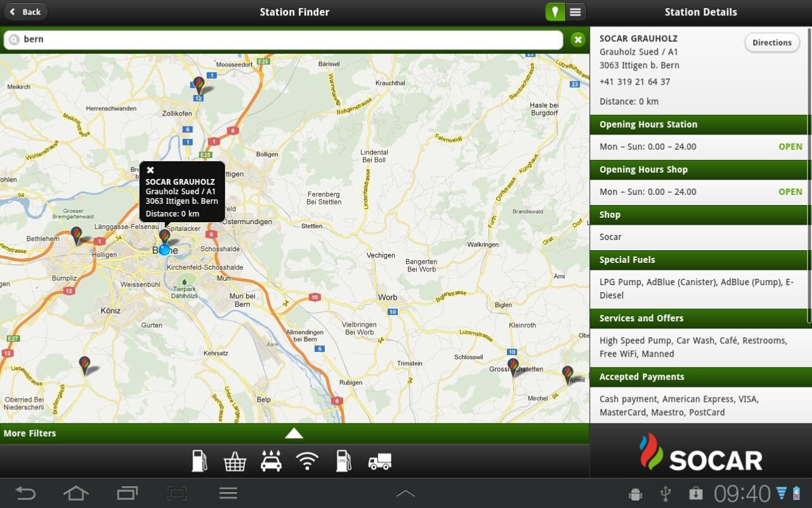Screen dimensions: 812x508
Task: Select the station pin at Grosshöchstetten
Action: (513, 368)
